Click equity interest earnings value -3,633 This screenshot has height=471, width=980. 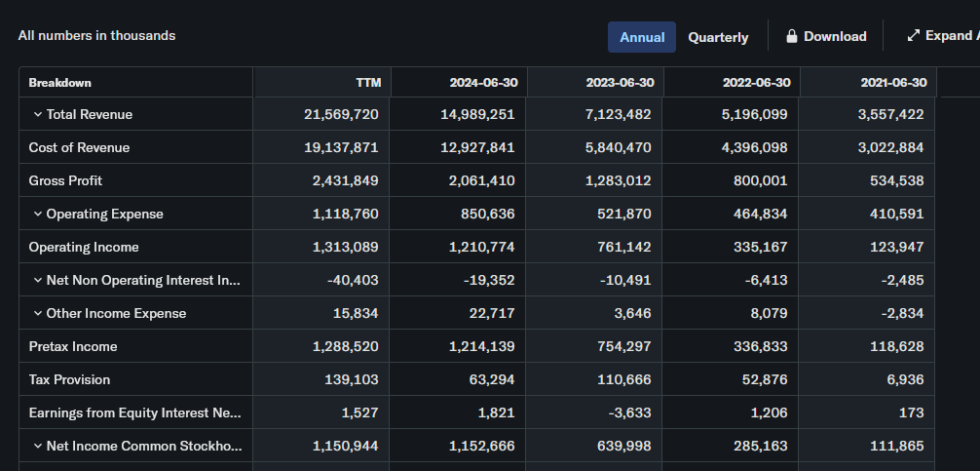tap(630, 412)
